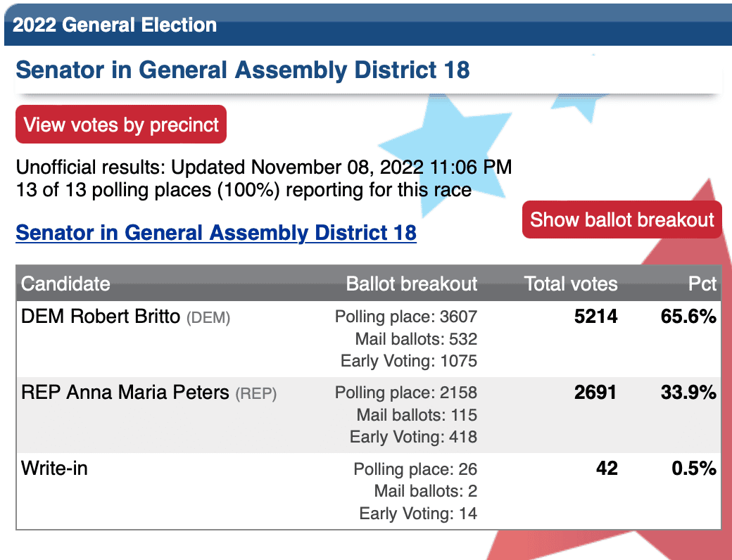
Task: Select the Candidate column header
Action: [65, 284]
